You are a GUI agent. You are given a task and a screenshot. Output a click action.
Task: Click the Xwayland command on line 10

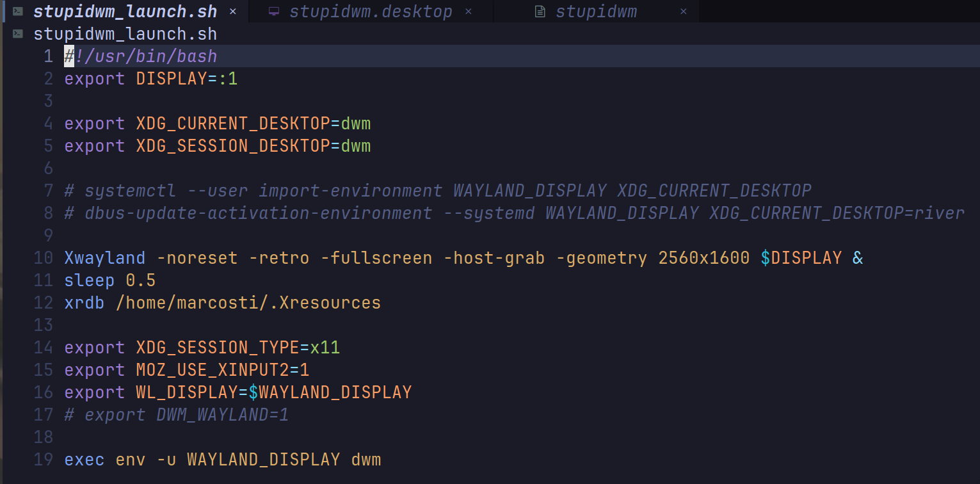click(105, 258)
